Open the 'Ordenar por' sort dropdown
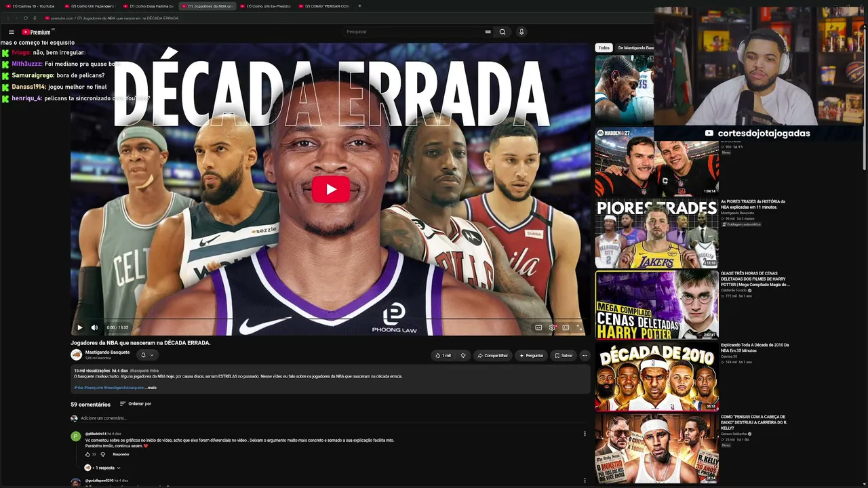Screen dimensions: 868x488 [x=136, y=404]
